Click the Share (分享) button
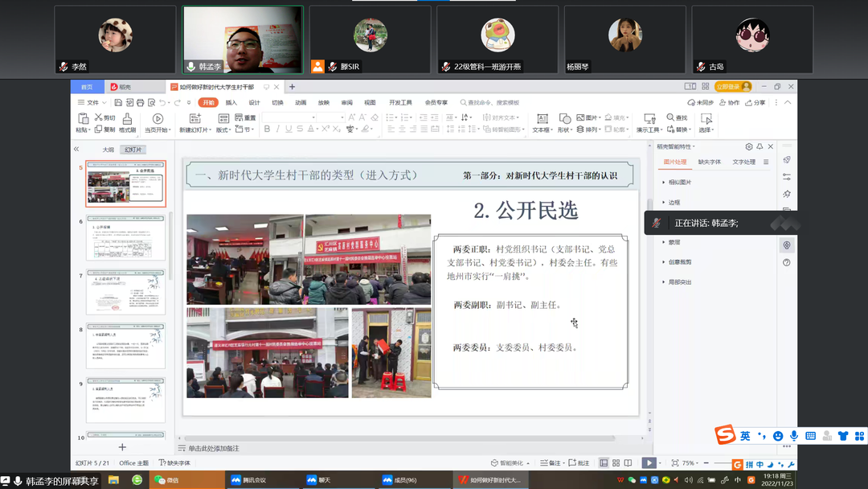The width and height of the screenshot is (868, 489). 755,103
